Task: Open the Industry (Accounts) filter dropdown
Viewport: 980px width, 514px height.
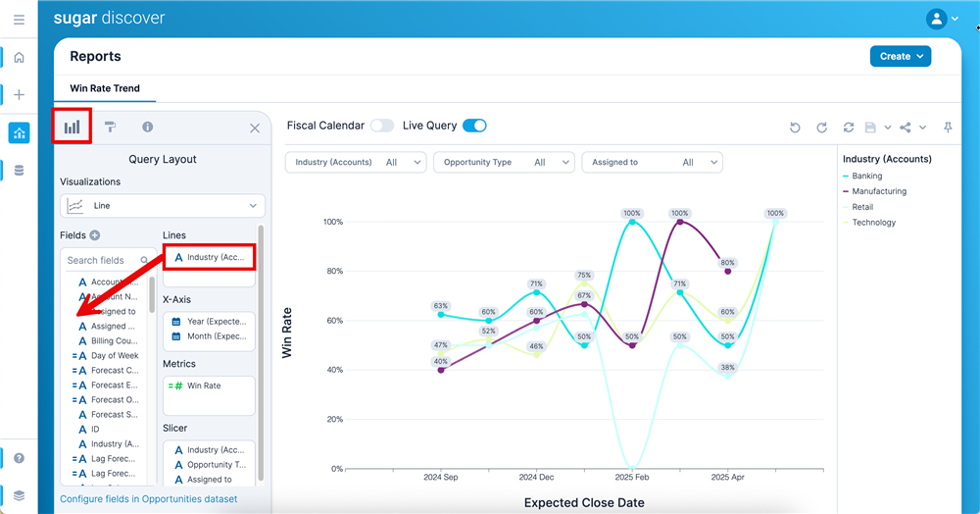Action: click(x=356, y=163)
